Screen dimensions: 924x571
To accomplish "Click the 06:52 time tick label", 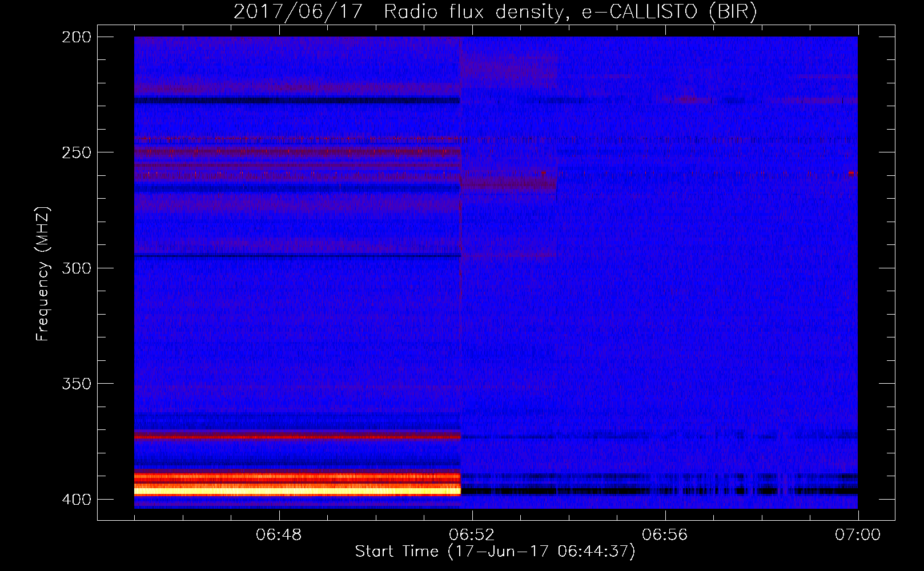I will tap(472, 535).
